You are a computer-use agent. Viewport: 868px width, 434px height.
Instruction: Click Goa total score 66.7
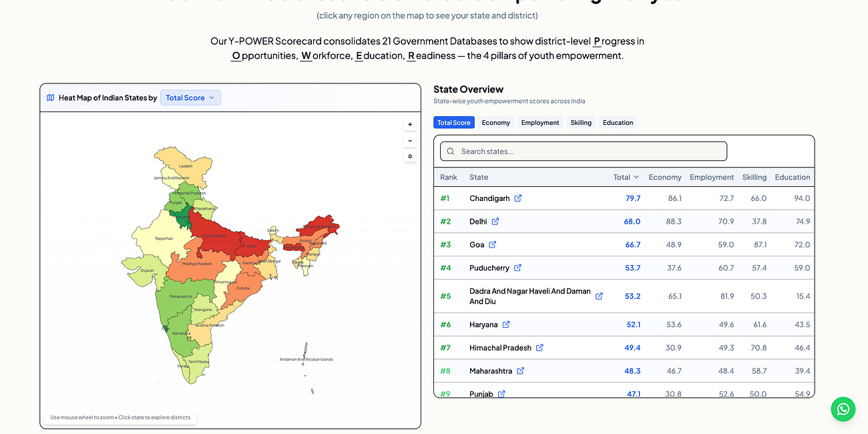[x=633, y=245]
